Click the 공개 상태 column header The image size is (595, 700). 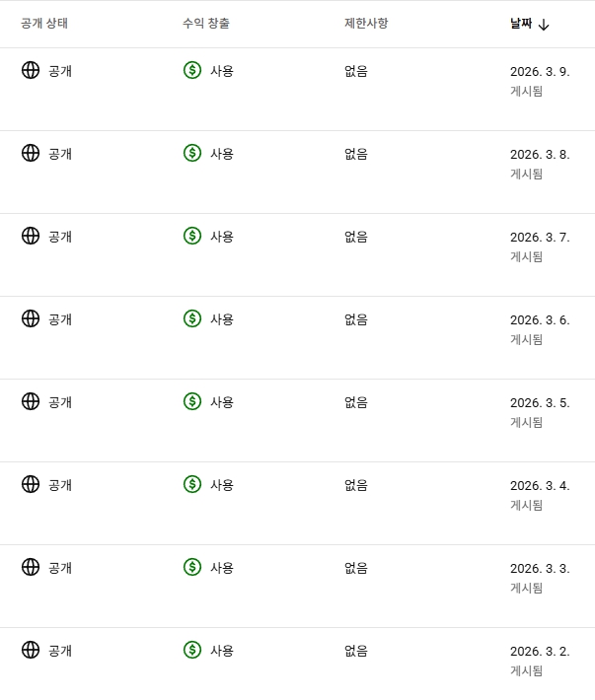(44, 24)
